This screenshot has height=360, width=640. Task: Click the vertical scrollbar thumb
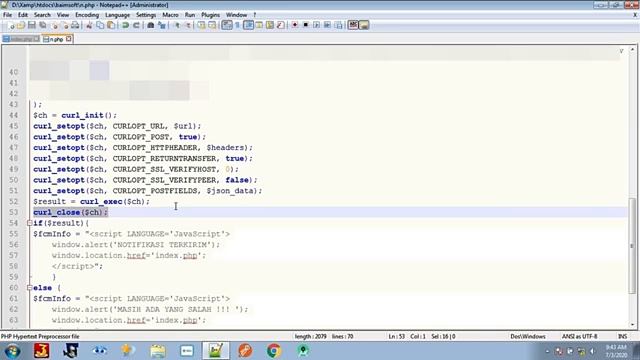(632, 246)
